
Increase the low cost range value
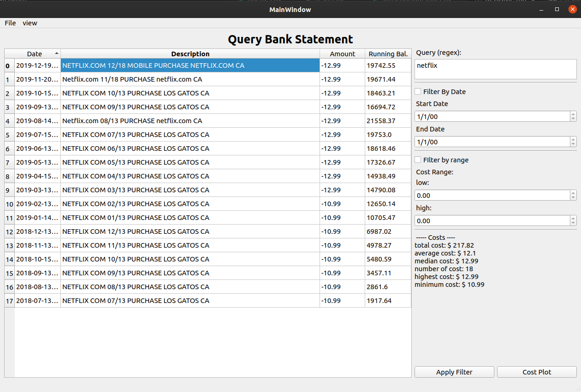573,193
